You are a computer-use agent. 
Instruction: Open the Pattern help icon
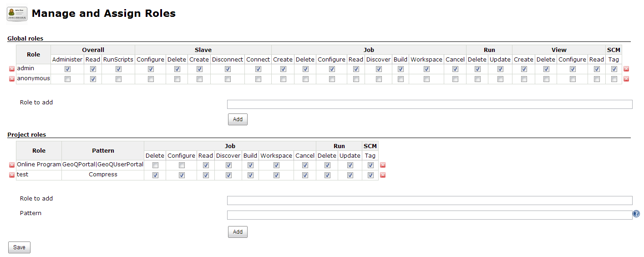point(636,214)
